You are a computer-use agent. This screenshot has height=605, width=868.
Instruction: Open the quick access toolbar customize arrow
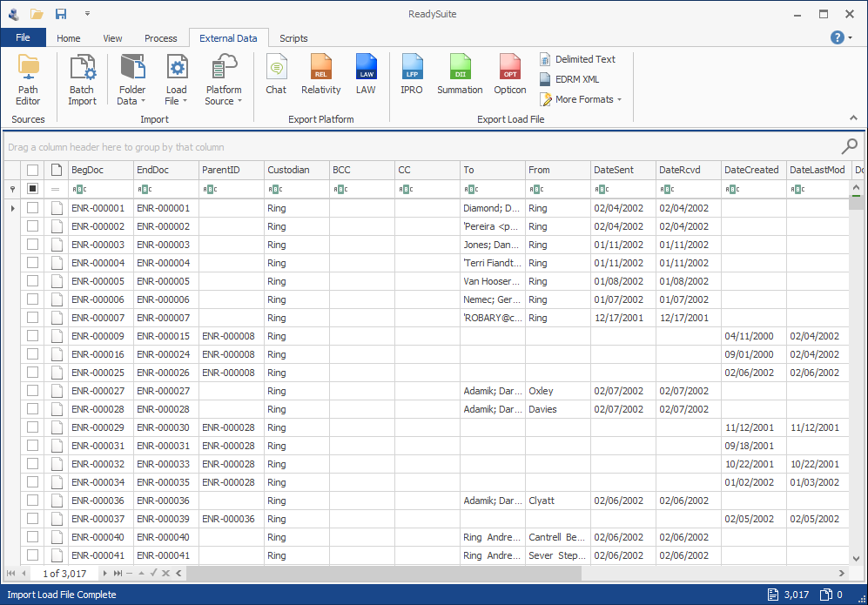click(87, 14)
